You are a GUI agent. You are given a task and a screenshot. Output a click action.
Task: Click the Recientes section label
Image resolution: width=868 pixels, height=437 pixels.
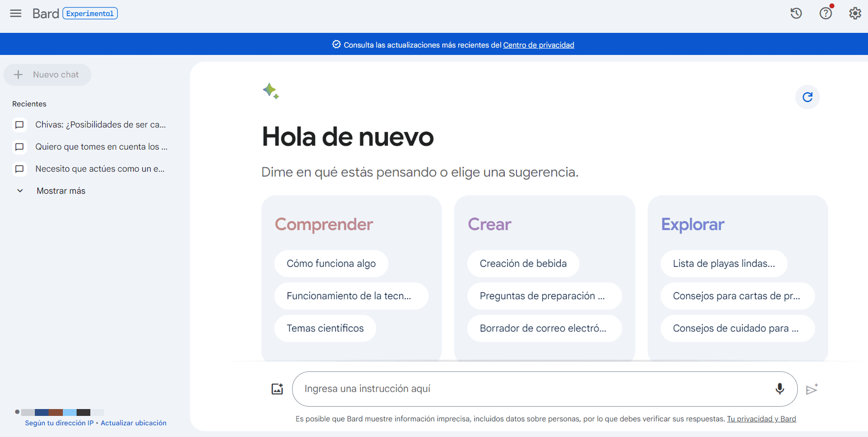point(29,104)
